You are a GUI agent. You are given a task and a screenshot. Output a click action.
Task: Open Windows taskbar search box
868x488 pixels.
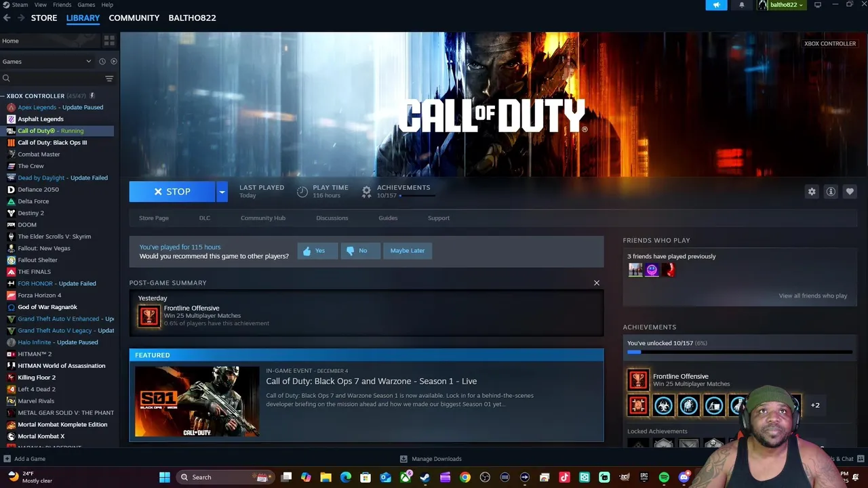pos(225,477)
